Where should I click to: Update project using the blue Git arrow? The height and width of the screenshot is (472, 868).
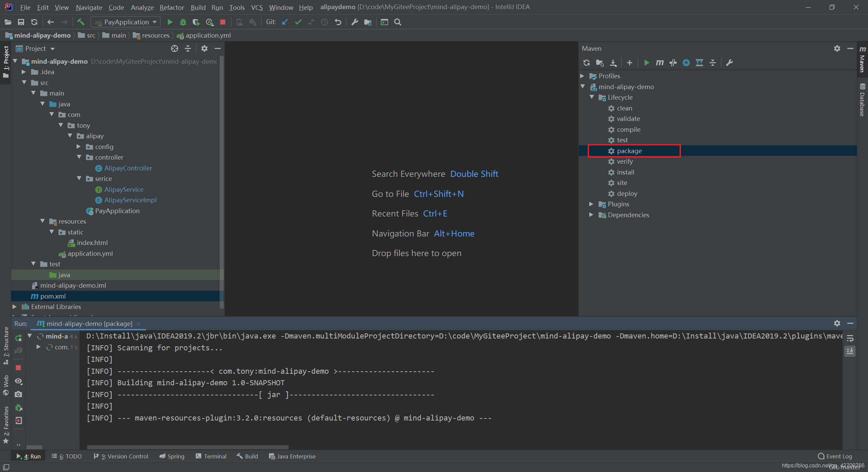tap(285, 22)
